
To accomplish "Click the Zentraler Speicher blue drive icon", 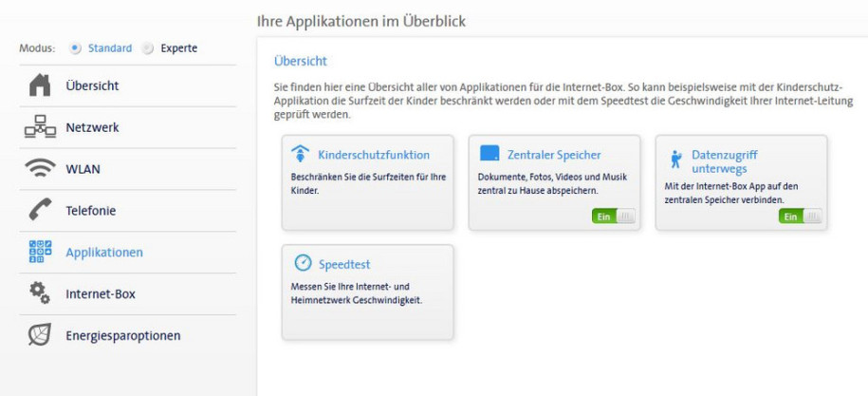I will click(x=489, y=153).
